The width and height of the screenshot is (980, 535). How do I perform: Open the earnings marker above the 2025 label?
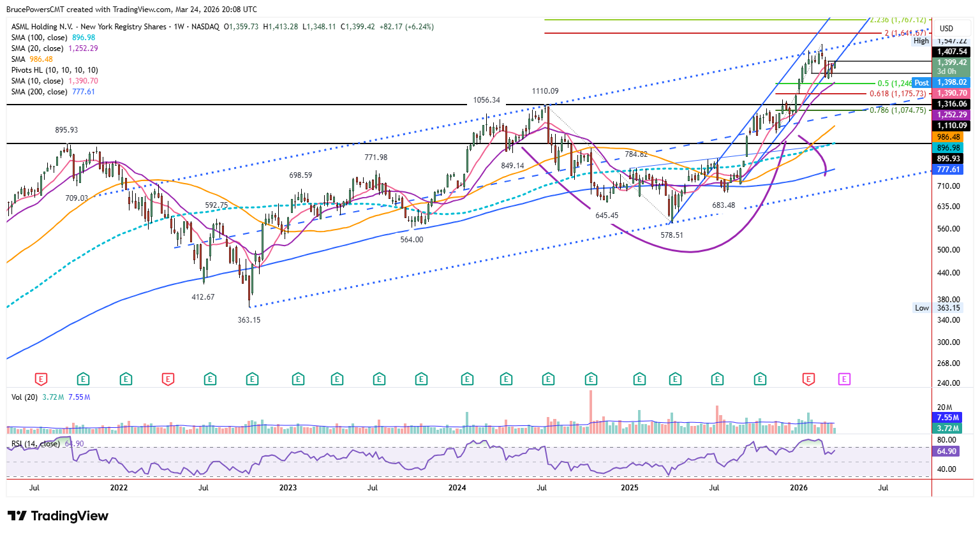[639, 379]
